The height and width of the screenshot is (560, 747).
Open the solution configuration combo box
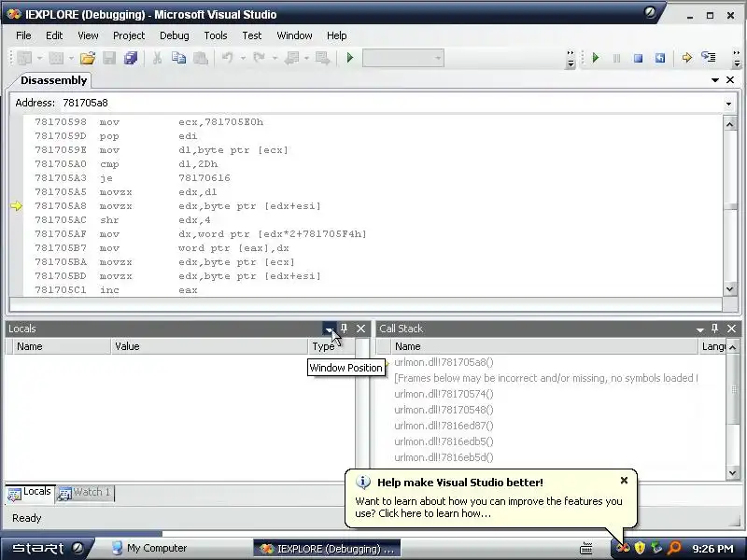tap(403, 58)
